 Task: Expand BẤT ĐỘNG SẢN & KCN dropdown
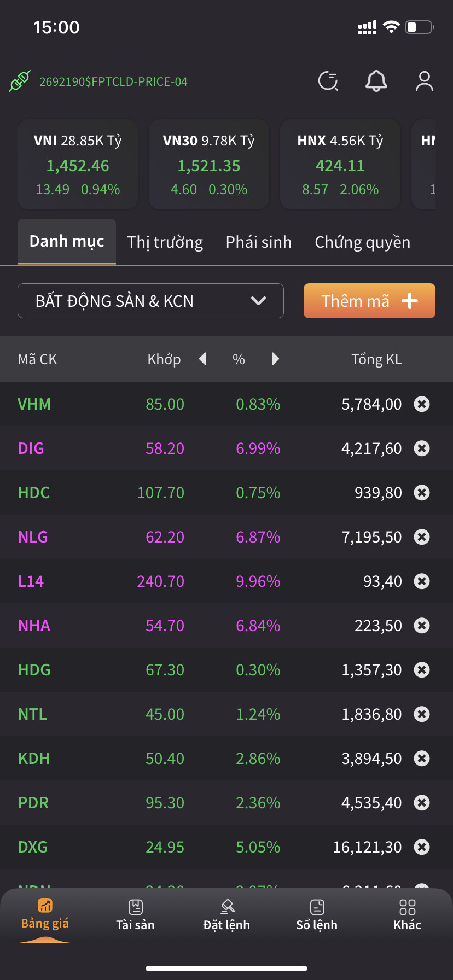pyautogui.click(x=150, y=301)
